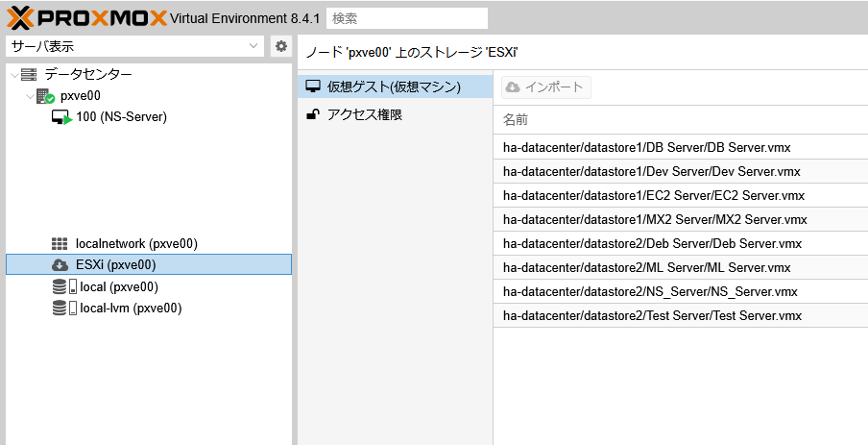
Task: Select the ESXi cloud storage icon
Action: click(x=60, y=265)
